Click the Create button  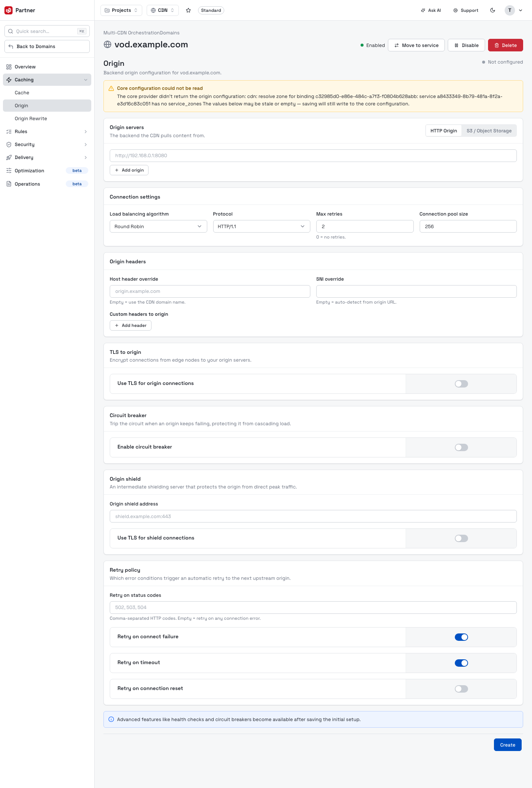pyautogui.click(x=508, y=745)
